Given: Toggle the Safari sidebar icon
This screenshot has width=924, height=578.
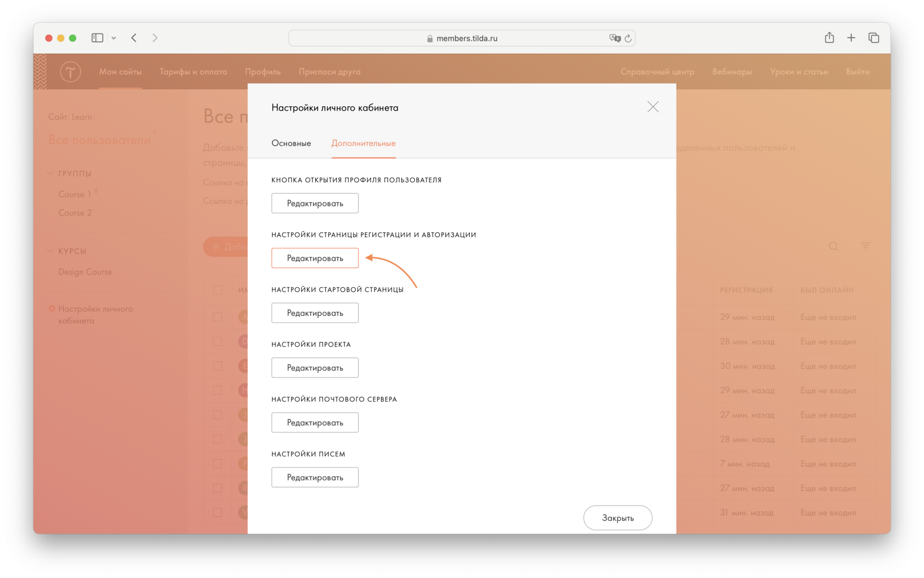Looking at the screenshot, I should click(97, 38).
